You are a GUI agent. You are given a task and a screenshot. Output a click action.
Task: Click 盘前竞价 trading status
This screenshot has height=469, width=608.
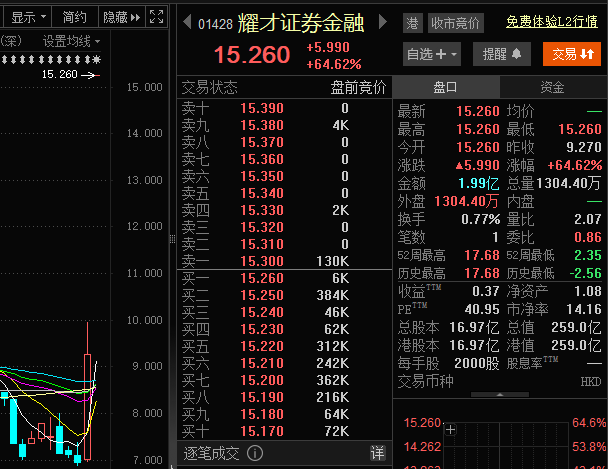tap(358, 87)
